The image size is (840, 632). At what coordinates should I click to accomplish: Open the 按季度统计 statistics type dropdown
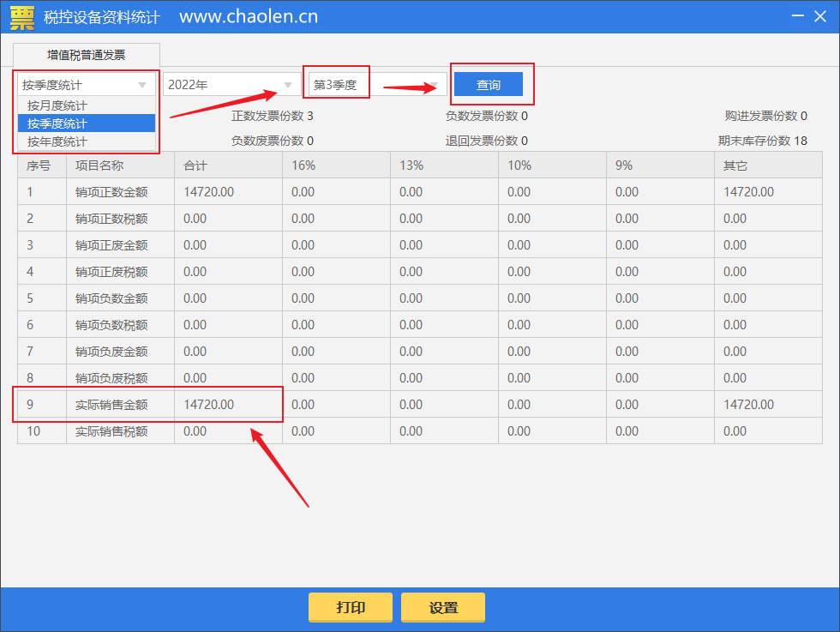point(87,85)
